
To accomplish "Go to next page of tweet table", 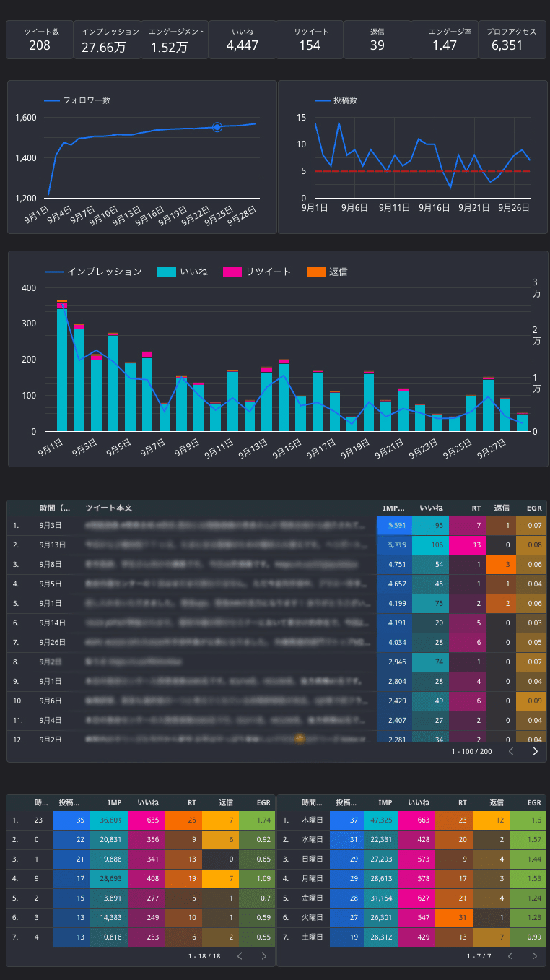I will (536, 751).
